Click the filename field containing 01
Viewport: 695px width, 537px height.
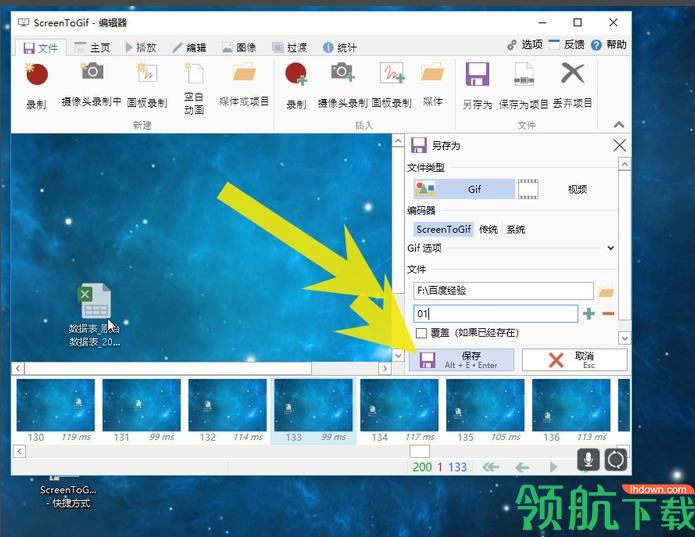tap(496, 314)
